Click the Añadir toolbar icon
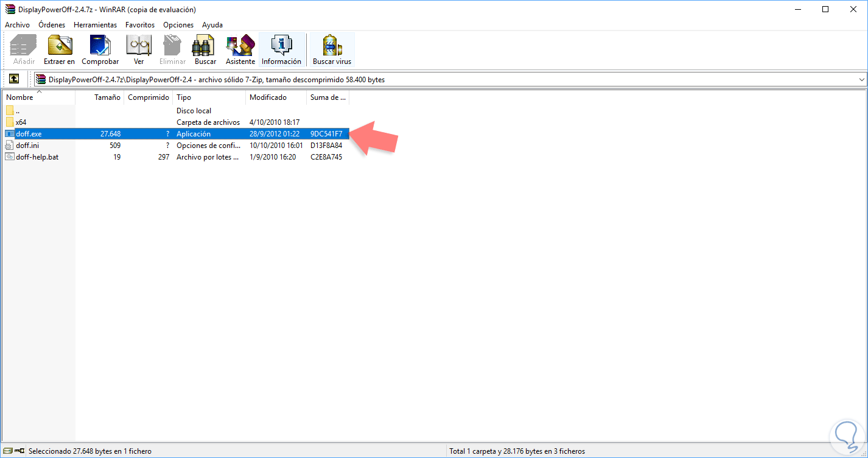The image size is (868, 458). (24, 49)
